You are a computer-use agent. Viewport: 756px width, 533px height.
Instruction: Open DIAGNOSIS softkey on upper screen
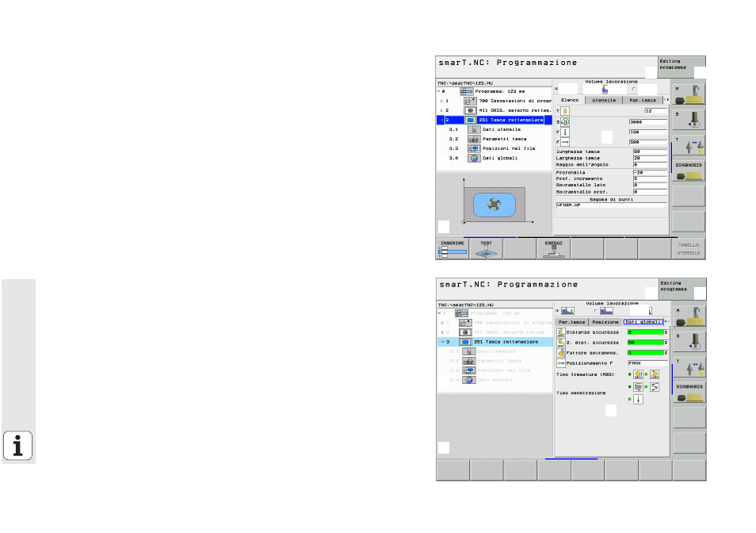click(x=689, y=171)
